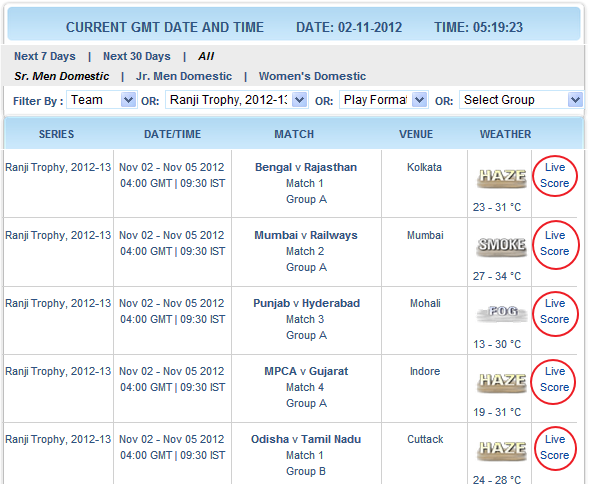Click Ranji Trophy series cell in Punjab row

tap(58, 303)
